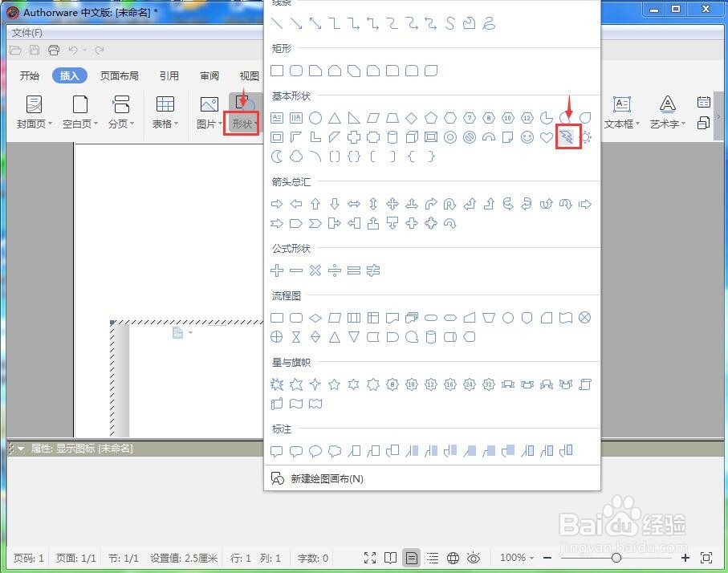Choose the rectangular callout shape
The image size is (728, 573).
pos(277,451)
